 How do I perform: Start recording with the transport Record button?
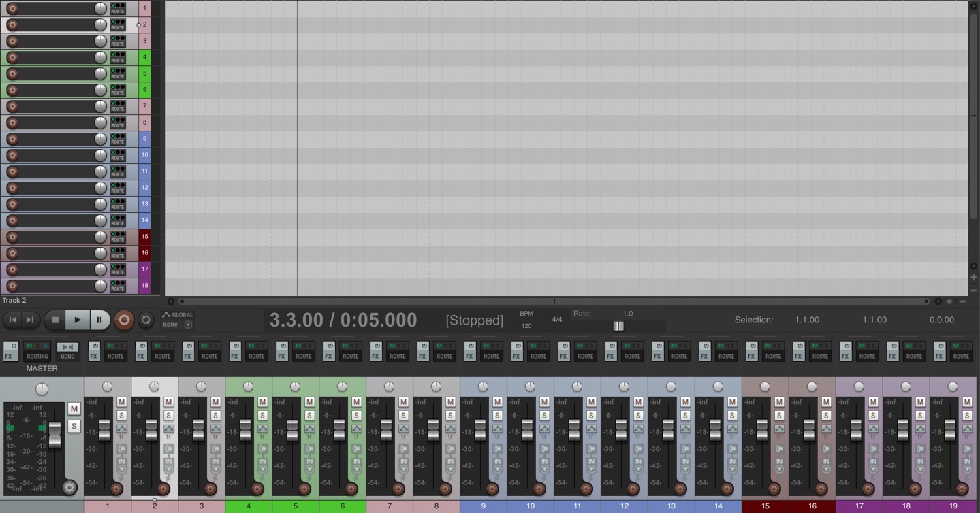pyautogui.click(x=124, y=320)
